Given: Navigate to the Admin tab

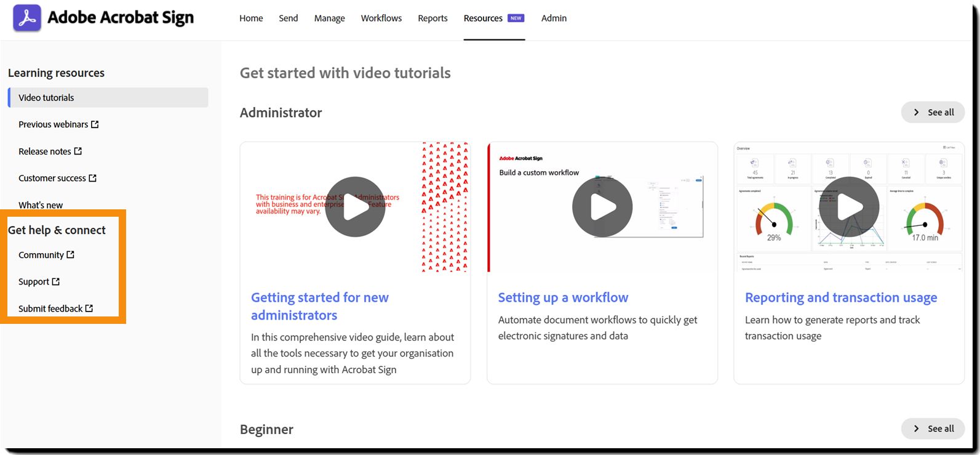Looking at the screenshot, I should pyautogui.click(x=554, y=18).
